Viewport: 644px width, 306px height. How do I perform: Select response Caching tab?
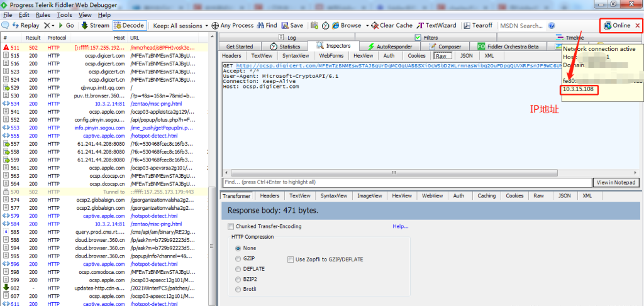pos(486,196)
